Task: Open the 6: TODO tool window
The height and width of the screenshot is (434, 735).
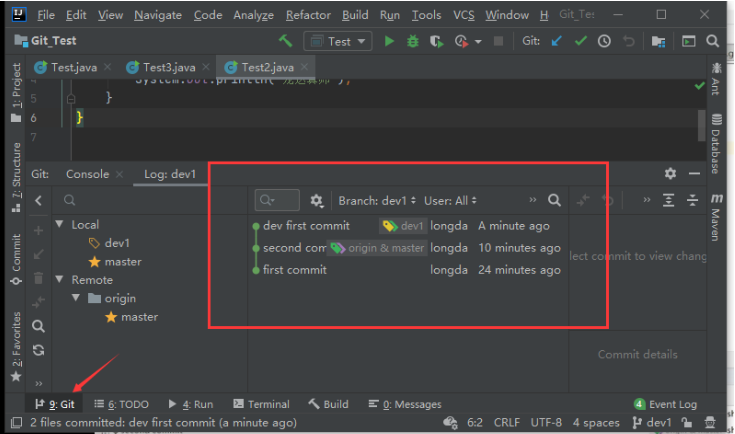Action: point(121,404)
